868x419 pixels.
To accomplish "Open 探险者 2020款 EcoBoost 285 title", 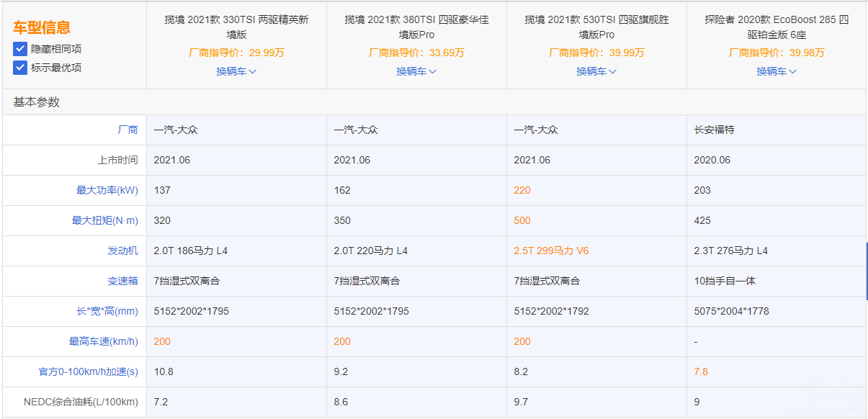I will click(x=777, y=27).
